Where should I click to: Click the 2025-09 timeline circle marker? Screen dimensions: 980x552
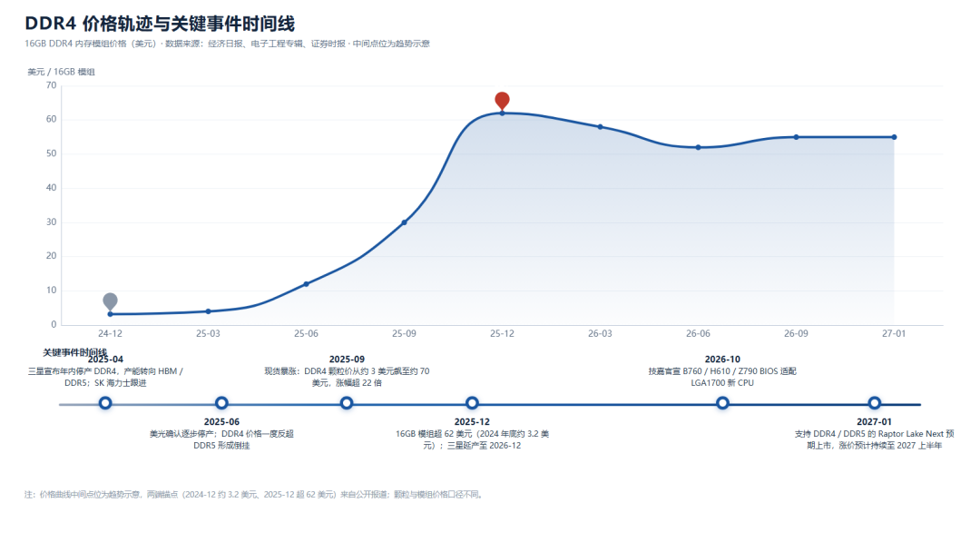[x=347, y=403]
